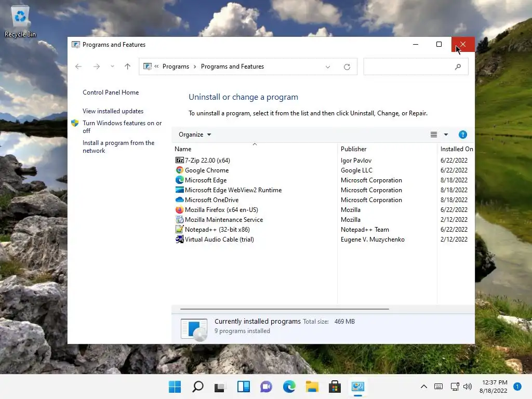
Task: Open Control Panel Home link
Action: tap(111, 92)
